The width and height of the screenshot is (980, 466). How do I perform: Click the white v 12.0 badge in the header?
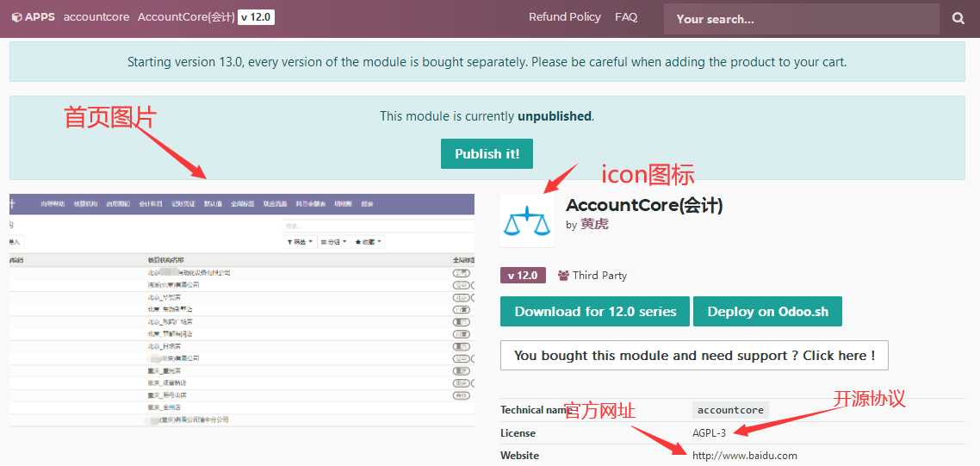click(257, 17)
